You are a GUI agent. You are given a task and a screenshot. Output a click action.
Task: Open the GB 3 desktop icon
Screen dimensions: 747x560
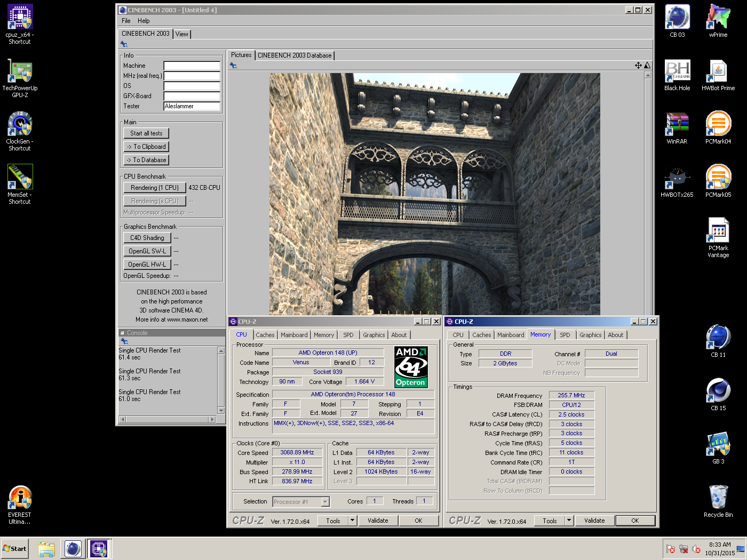[718, 447]
